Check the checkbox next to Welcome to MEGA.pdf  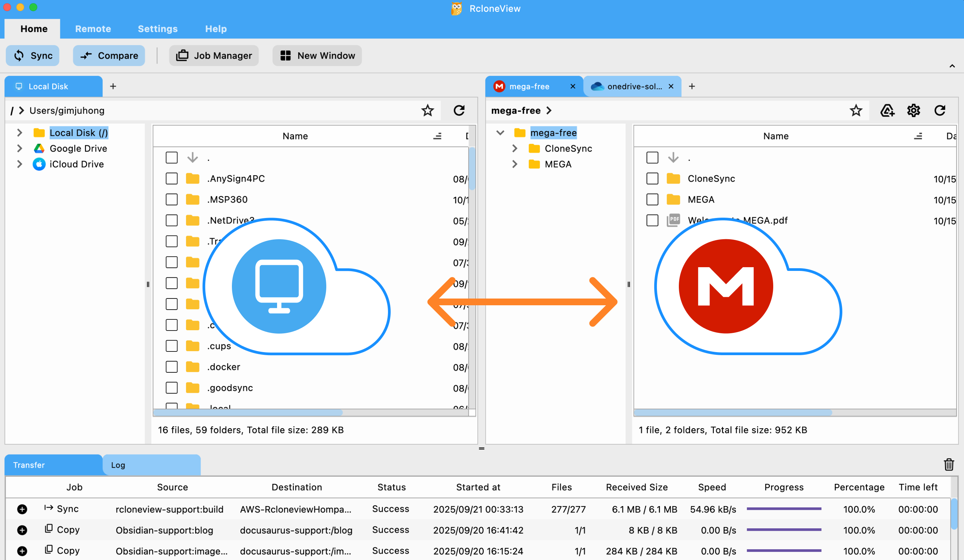point(652,220)
